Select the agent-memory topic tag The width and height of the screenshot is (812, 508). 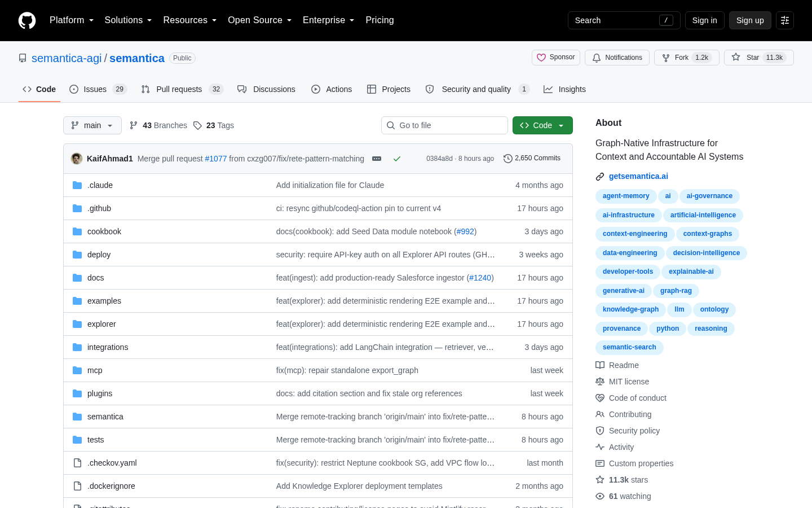(x=626, y=196)
